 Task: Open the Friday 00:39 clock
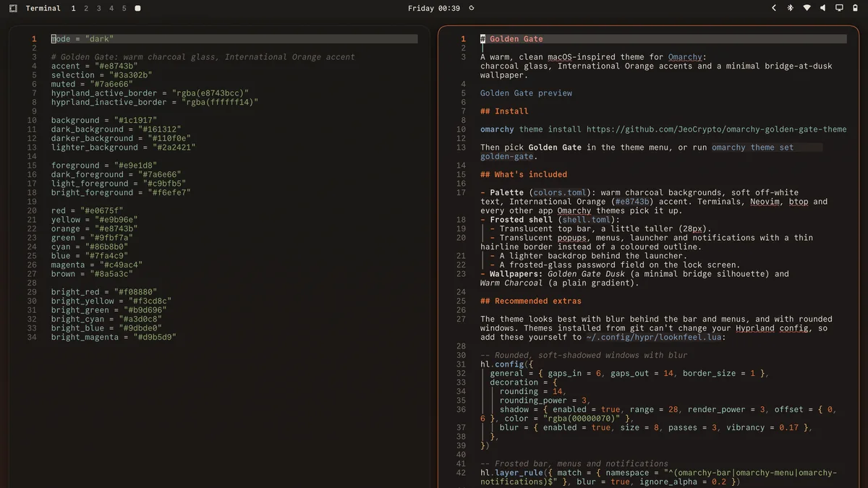434,8
